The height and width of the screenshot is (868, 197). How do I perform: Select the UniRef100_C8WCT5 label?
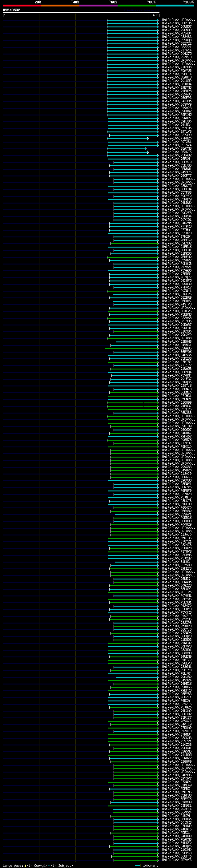[x=176, y=186]
